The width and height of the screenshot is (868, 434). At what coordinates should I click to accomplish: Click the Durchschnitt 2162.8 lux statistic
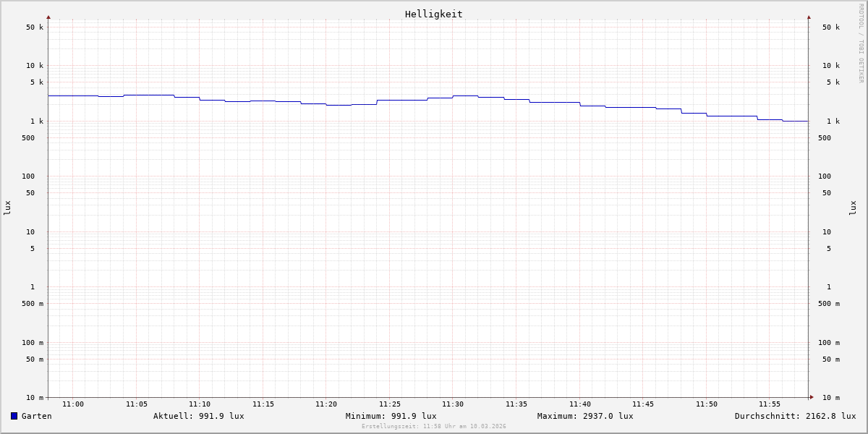795,416
